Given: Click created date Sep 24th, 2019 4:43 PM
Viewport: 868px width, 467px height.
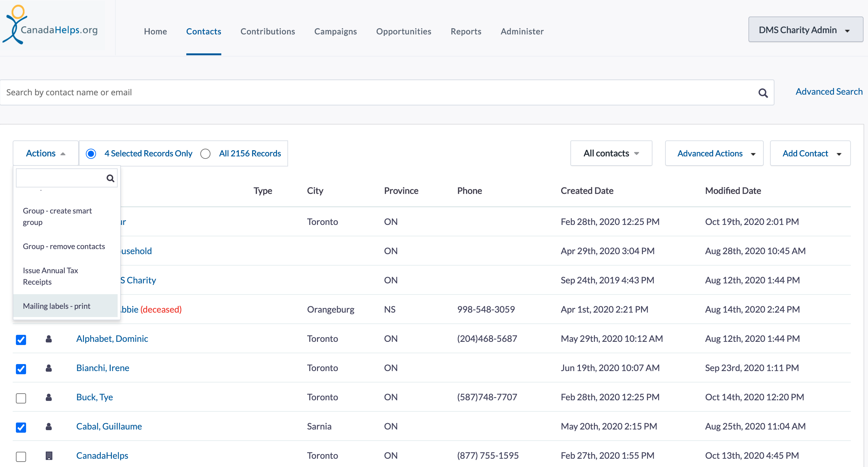Looking at the screenshot, I should tap(607, 280).
